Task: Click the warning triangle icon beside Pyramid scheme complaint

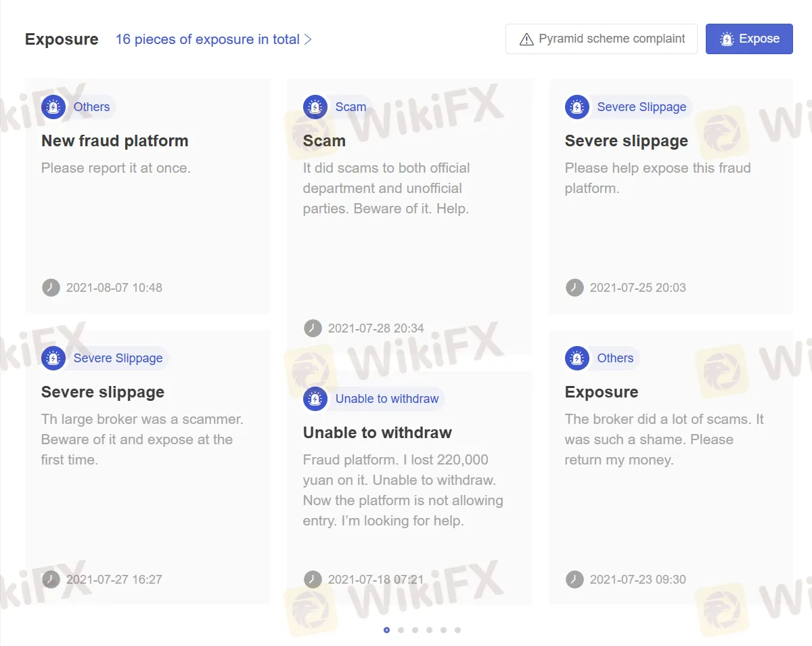Action: coord(526,39)
